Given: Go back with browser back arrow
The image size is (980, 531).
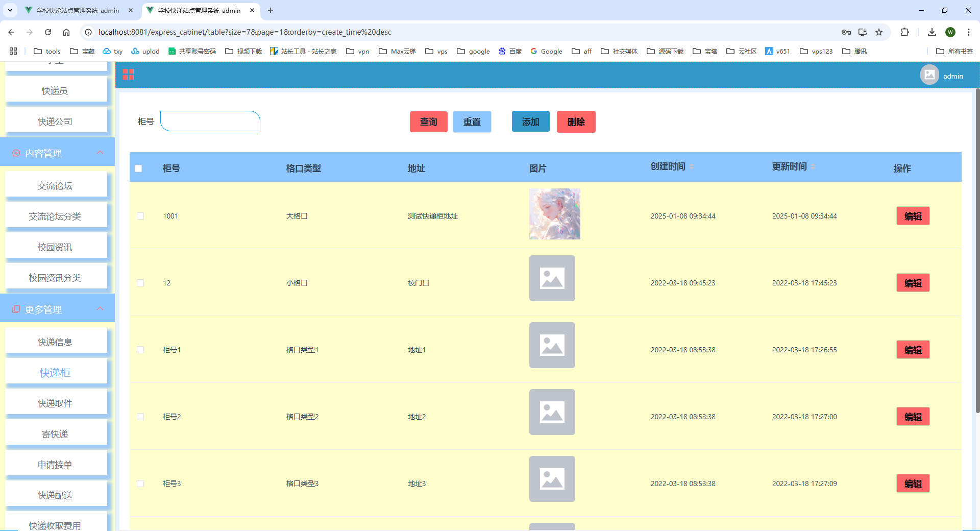Looking at the screenshot, I should 11,32.
